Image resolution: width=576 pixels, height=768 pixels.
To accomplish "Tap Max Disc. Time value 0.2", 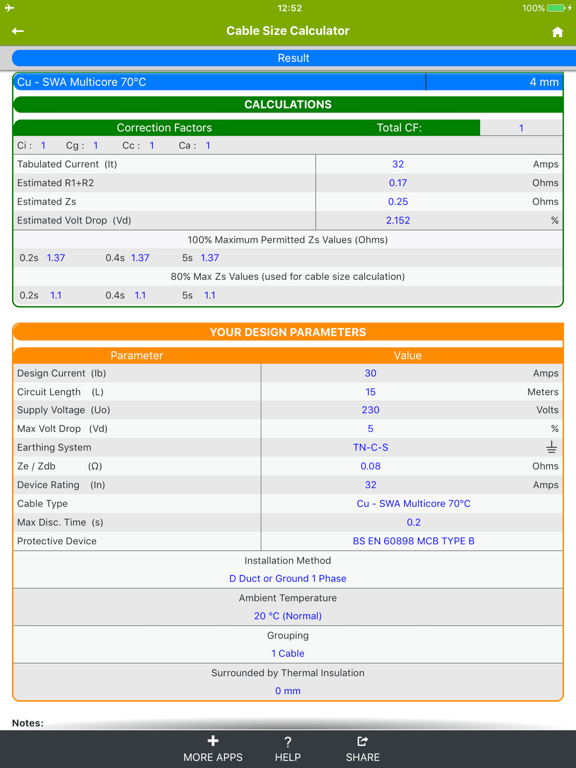I will point(413,522).
